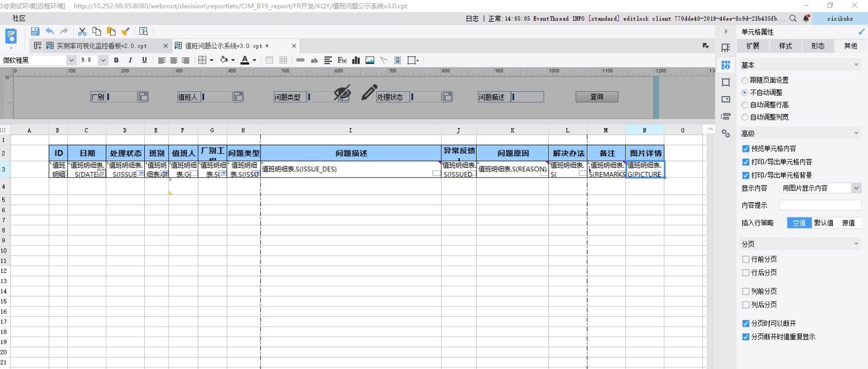Viewport: 868px width, 369px height.
Task: Open the conditional attributes sidebar panel
Action: coord(726,116)
